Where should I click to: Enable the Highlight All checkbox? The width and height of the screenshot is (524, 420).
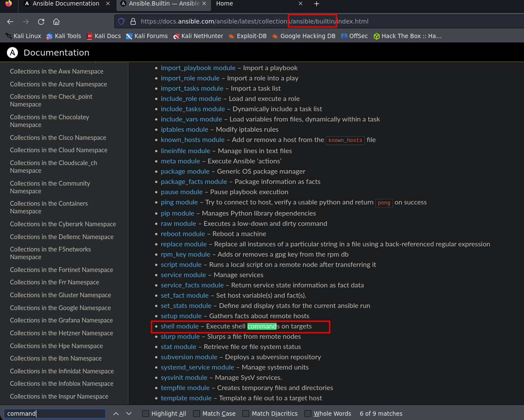[146, 414]
